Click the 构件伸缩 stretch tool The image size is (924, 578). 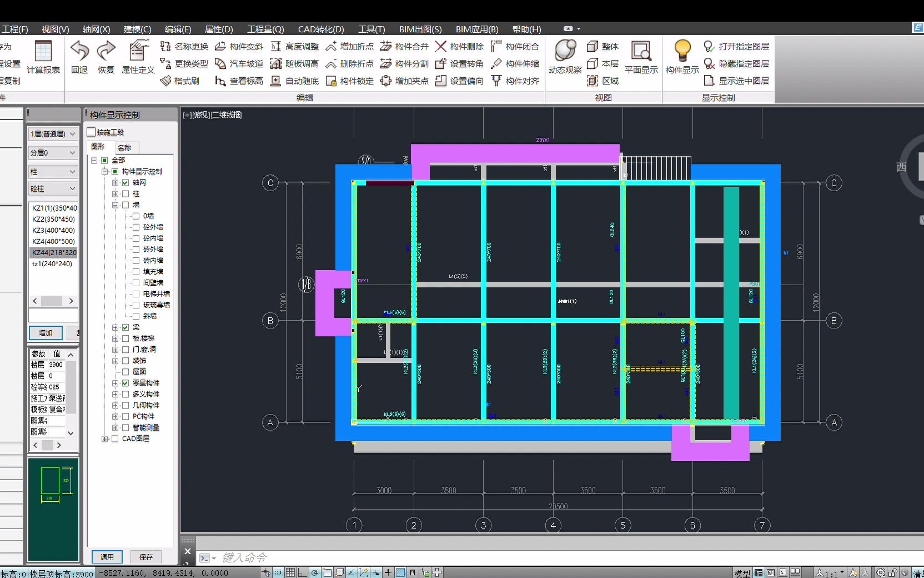[515, 64]
